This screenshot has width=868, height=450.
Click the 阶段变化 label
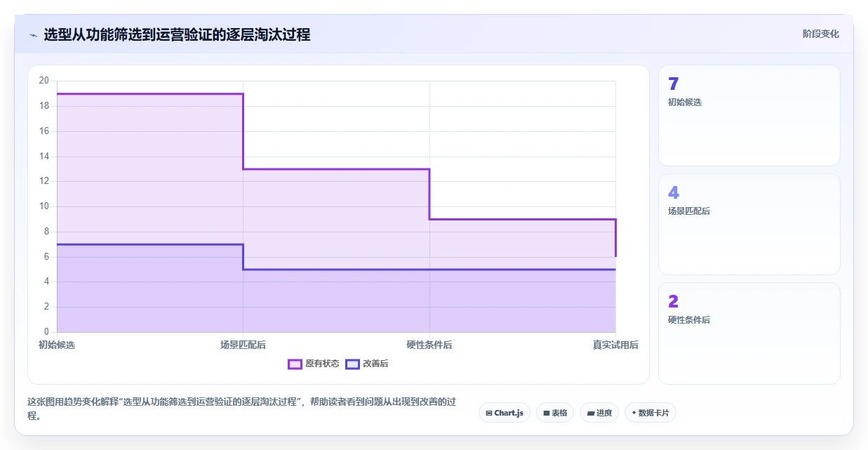click(821, 34)
